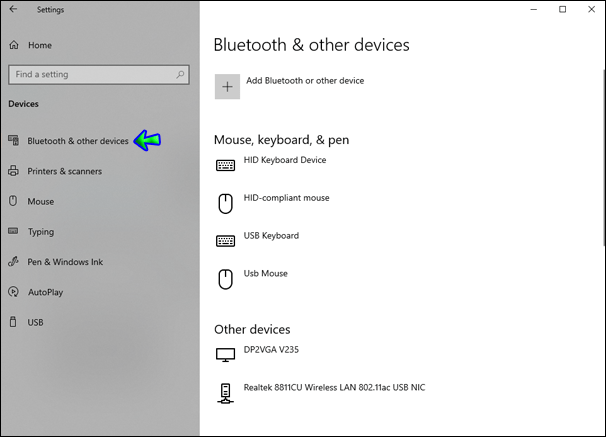Click the Devices section label in sidebar

[x=24, y=104]
